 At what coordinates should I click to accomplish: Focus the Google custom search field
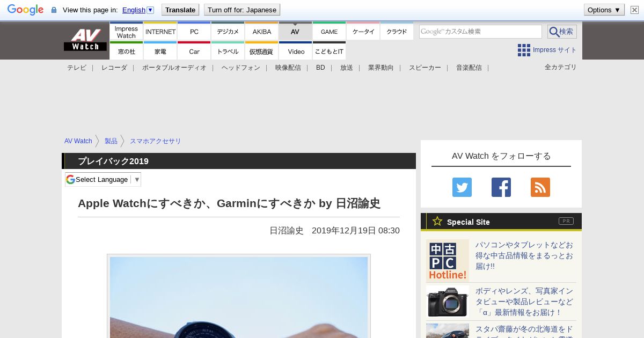click(480, 32)
